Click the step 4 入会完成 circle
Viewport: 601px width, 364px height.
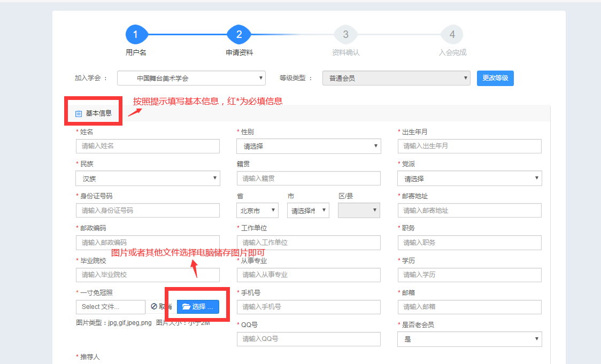452,35
